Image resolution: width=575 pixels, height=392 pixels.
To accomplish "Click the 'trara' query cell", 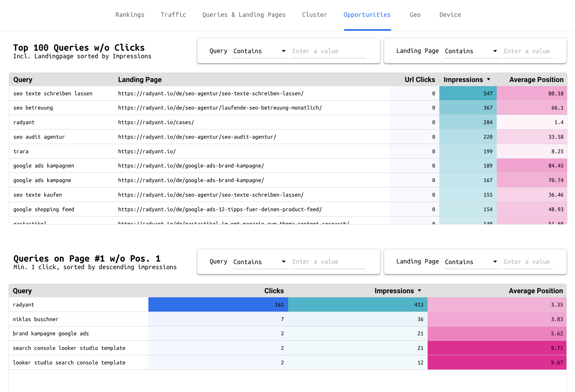I will pos(21,151).
